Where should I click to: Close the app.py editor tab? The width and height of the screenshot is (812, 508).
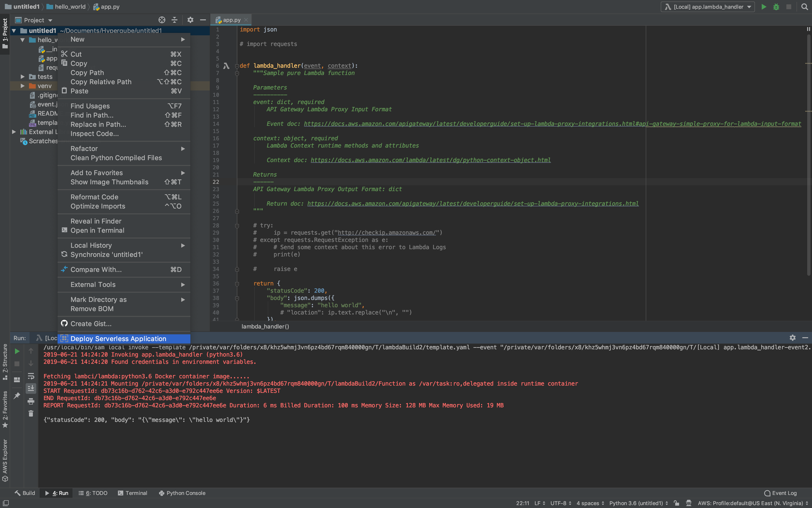(x=246, y=20)
